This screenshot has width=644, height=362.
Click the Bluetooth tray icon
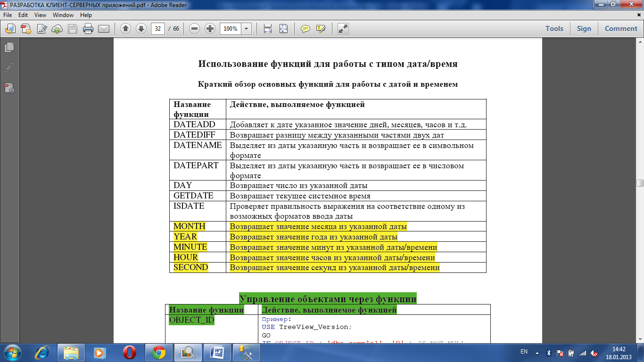(548, 353)
